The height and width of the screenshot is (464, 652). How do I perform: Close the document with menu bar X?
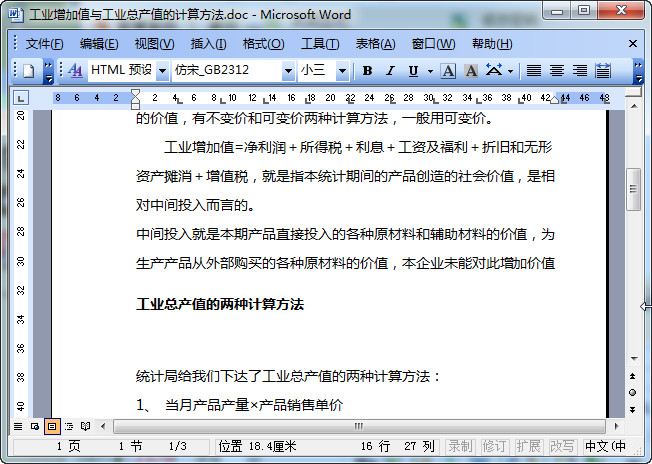(x=633, y=44)
